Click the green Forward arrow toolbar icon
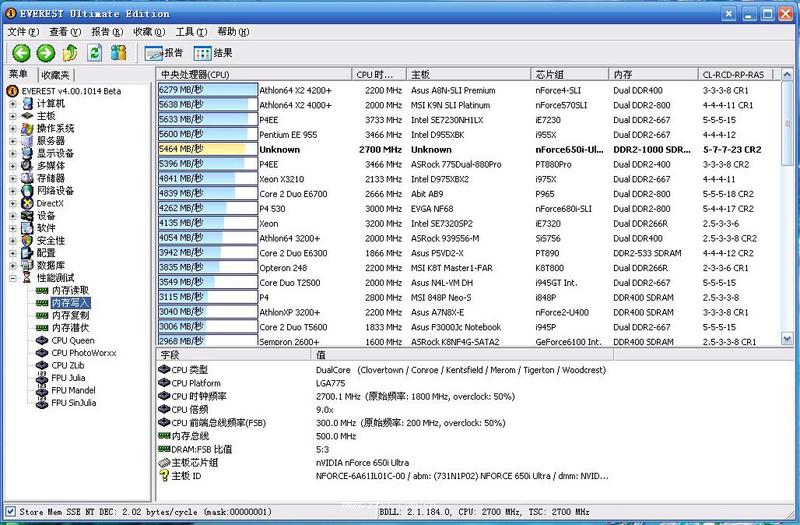800x525 pixels. tap(45, 53)
